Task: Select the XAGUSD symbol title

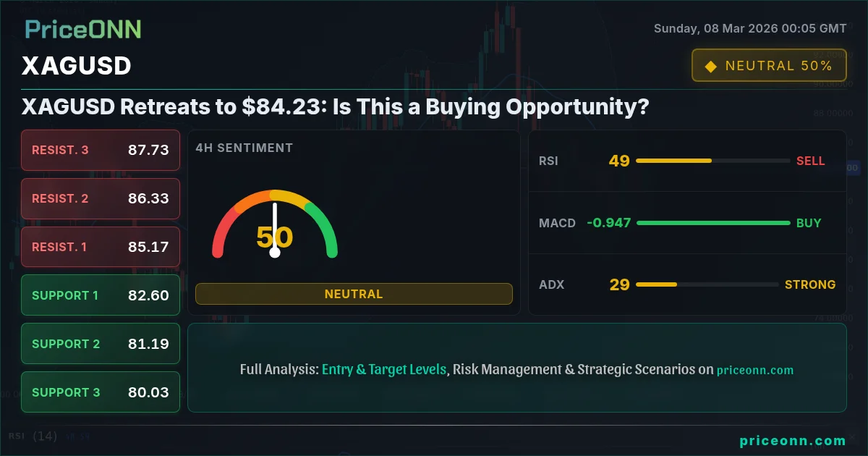Action: (77, 66)
